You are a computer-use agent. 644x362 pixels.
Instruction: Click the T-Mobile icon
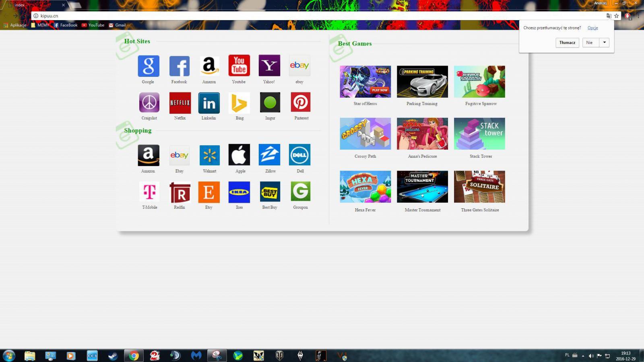149,192
